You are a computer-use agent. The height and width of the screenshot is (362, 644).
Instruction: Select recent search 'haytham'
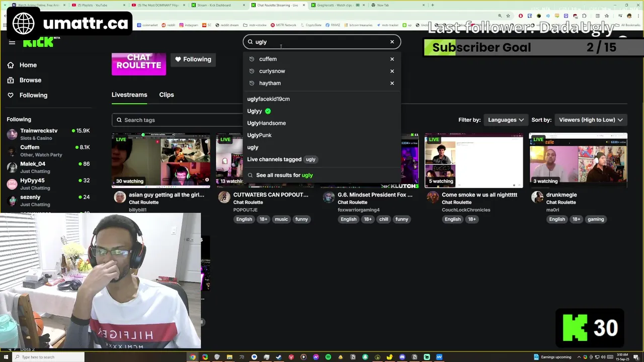(270, 83)
